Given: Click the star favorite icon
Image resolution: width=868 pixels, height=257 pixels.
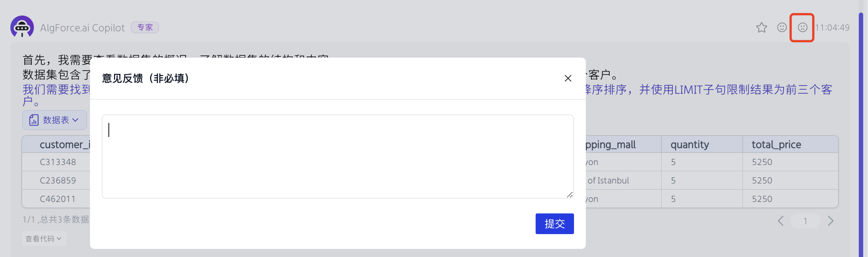Looking at the screenshot, I should tap(761, 28).
